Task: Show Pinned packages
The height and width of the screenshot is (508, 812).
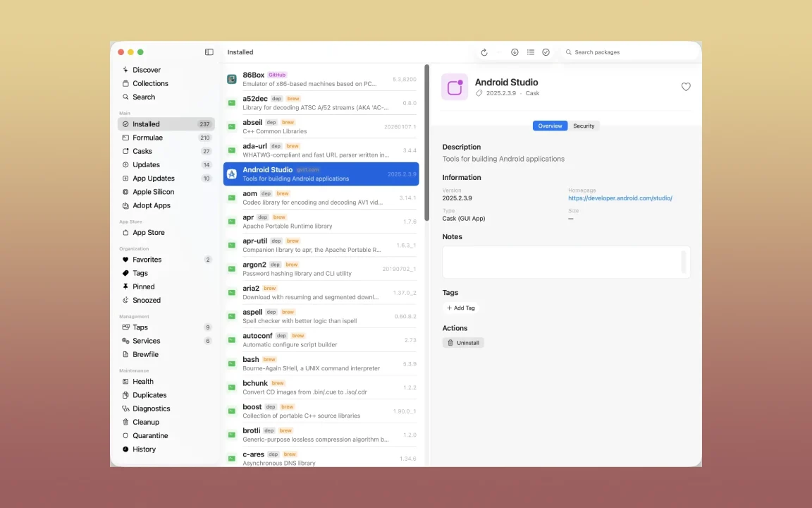Action: [166, 286]
